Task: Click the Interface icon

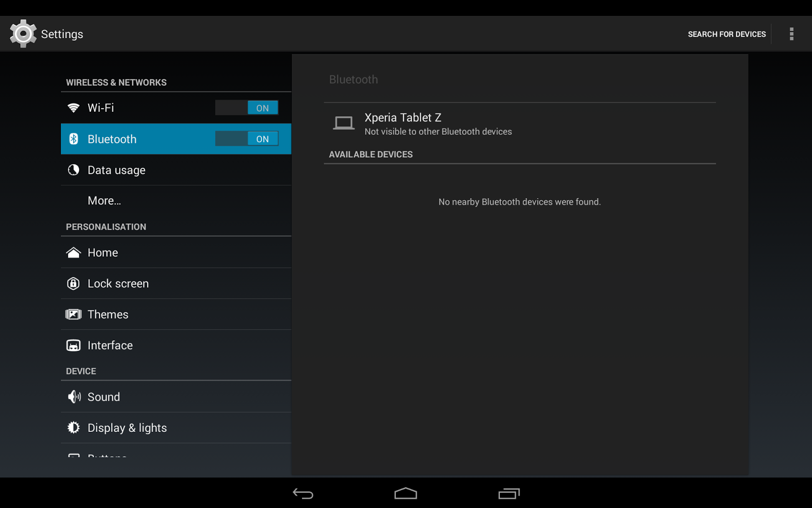Action: pos(74,345)
